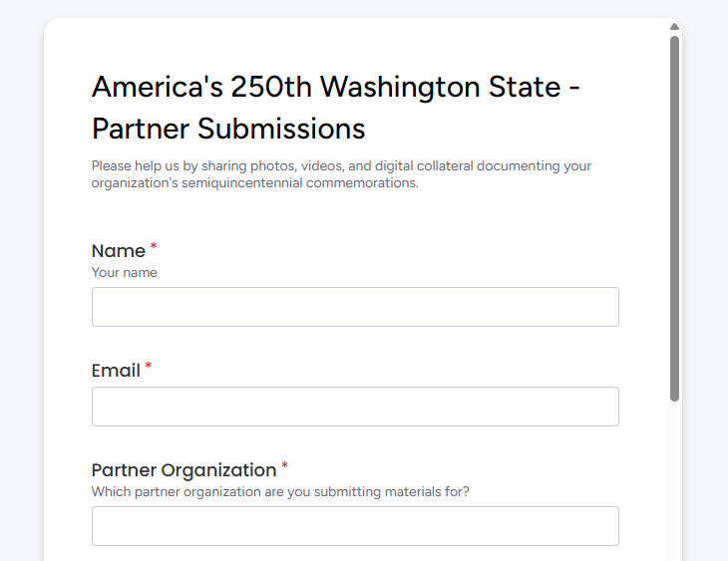Click the "Which partner organization" hint text
Viewport: 728px width, 561px height.
pos(280,491)
